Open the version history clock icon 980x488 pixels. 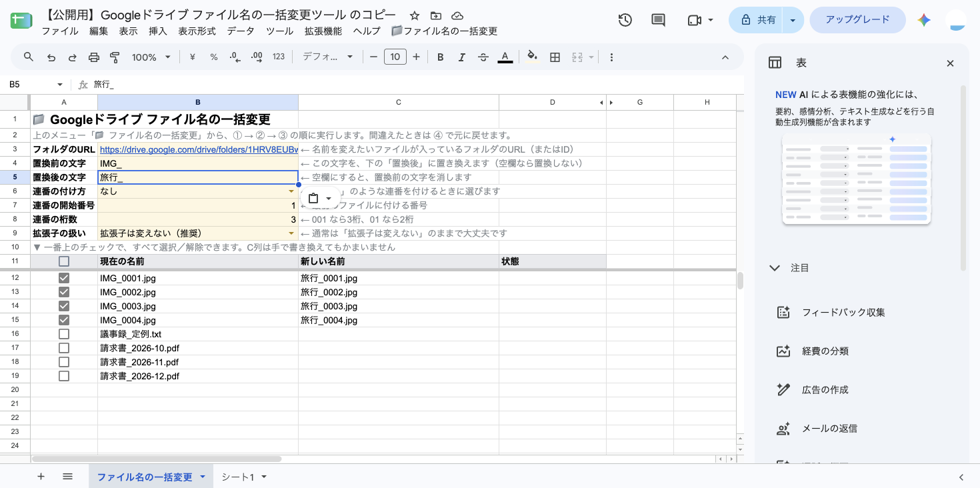coord(625,20)
